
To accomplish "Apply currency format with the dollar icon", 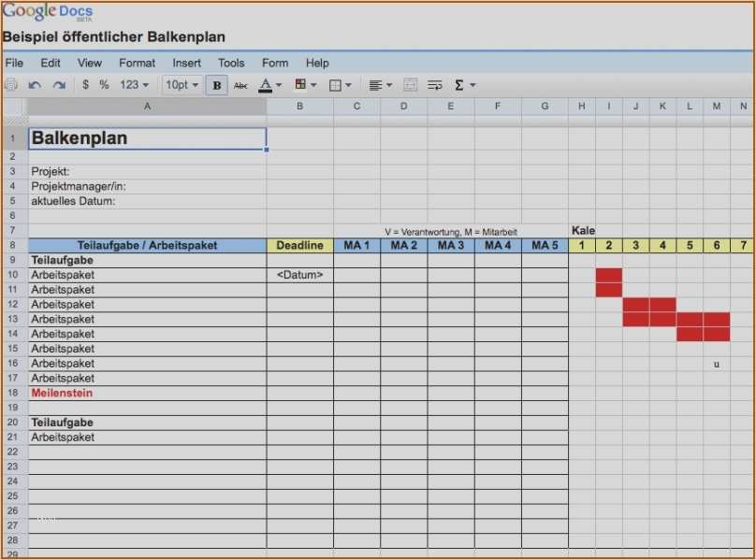I will point(83,84).
